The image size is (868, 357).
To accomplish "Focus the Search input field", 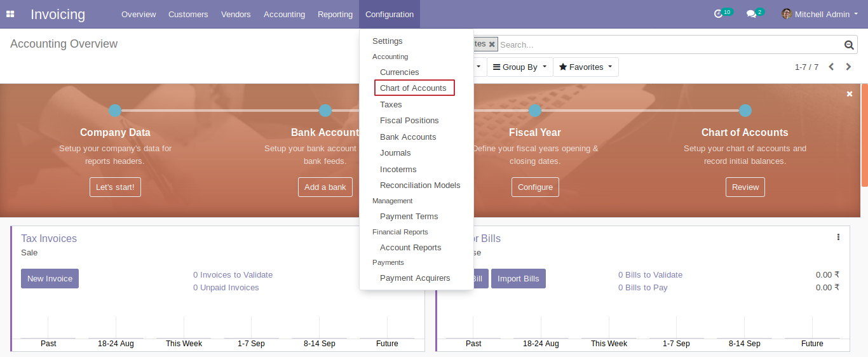I will click(x=670, y=44).
